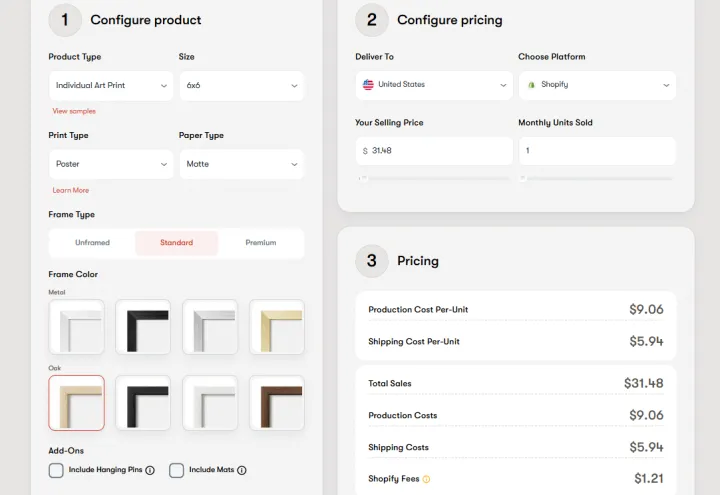Choose the white Metal frame color
The width and height of the screenshot is (720, 495).
pos(77,327)
